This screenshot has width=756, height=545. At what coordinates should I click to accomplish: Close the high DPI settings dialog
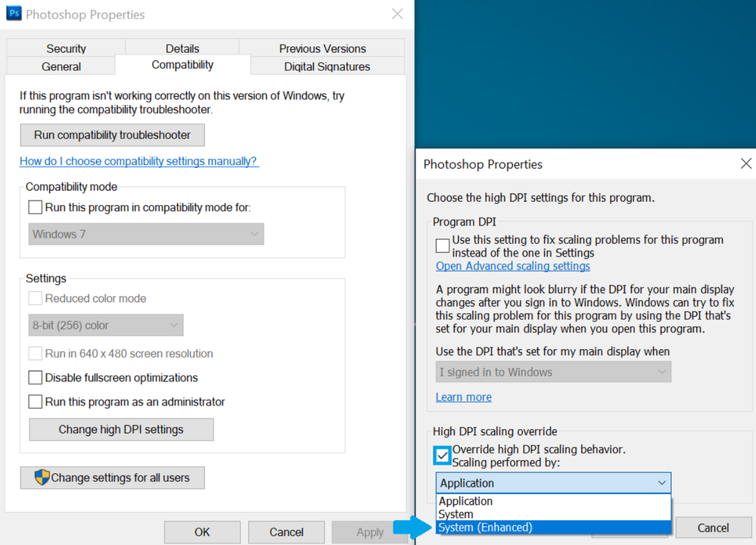pyautogui.click(x=746, y=163)
